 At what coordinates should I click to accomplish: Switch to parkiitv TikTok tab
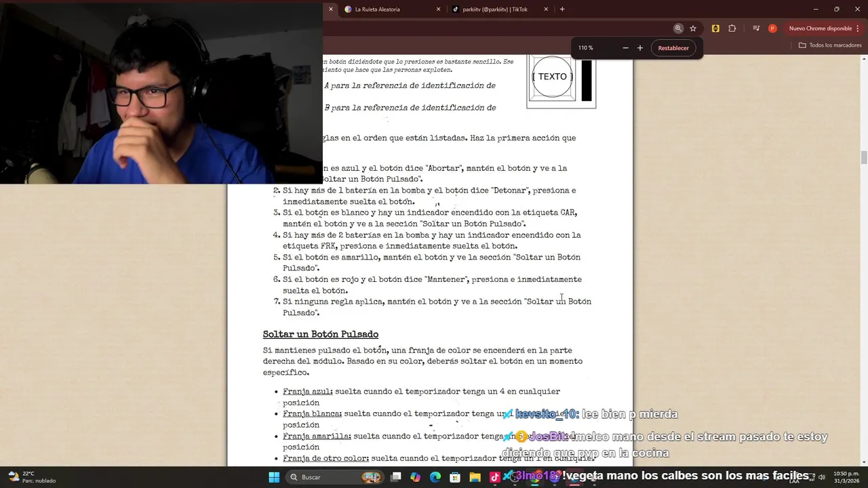click(x=498, y=9)
